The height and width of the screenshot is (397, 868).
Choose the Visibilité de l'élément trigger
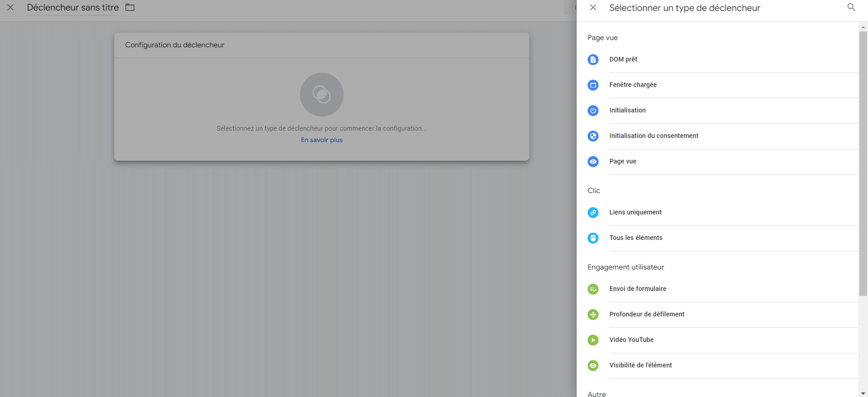[x=640, y=365]
